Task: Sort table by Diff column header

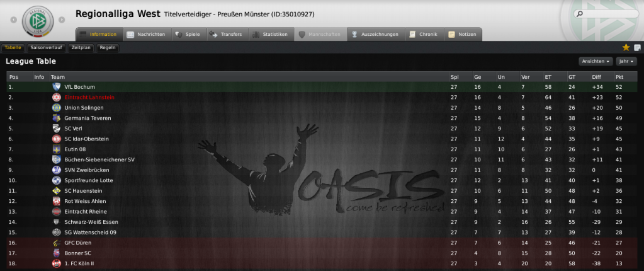Action: 596,77
